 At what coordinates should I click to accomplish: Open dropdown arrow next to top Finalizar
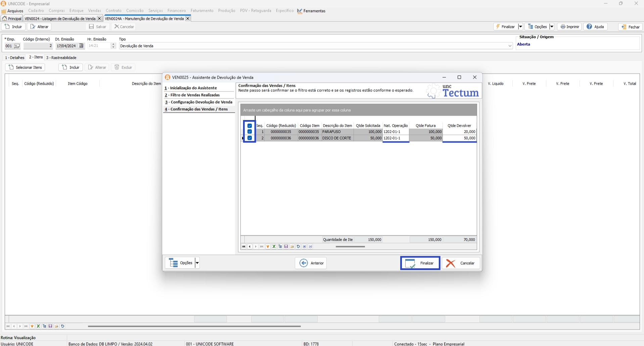coord(520,27)
